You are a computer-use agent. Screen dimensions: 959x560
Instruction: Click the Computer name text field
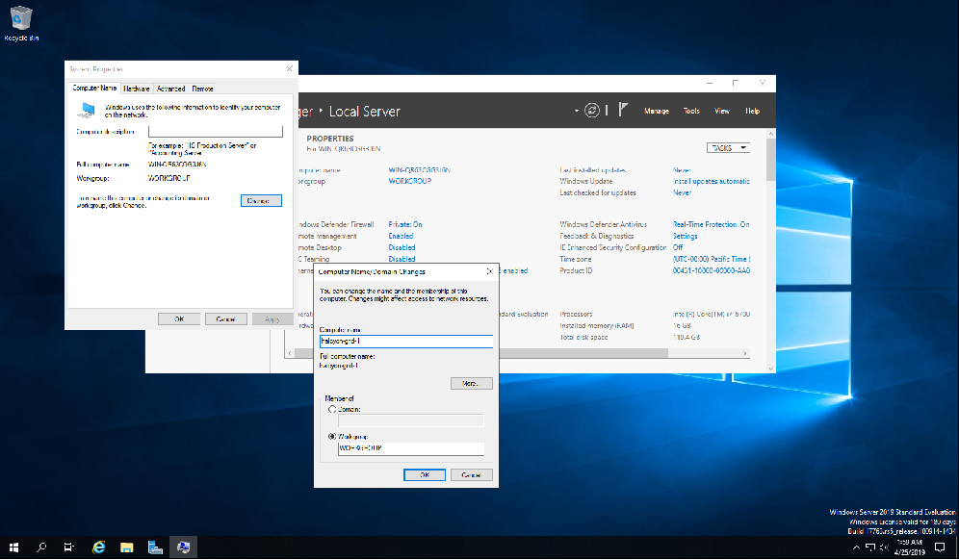click(x=406, y=342)
